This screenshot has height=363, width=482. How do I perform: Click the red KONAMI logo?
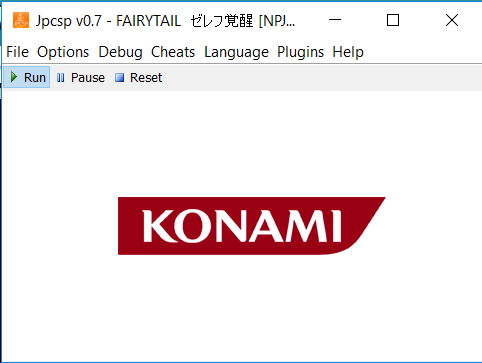click(x=252, y=226)
